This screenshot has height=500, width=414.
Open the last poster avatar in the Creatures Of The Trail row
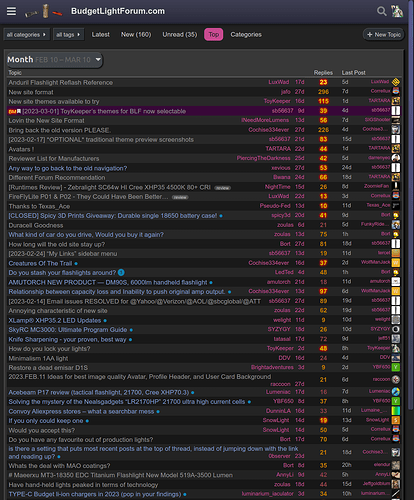(x=396, y=263)
